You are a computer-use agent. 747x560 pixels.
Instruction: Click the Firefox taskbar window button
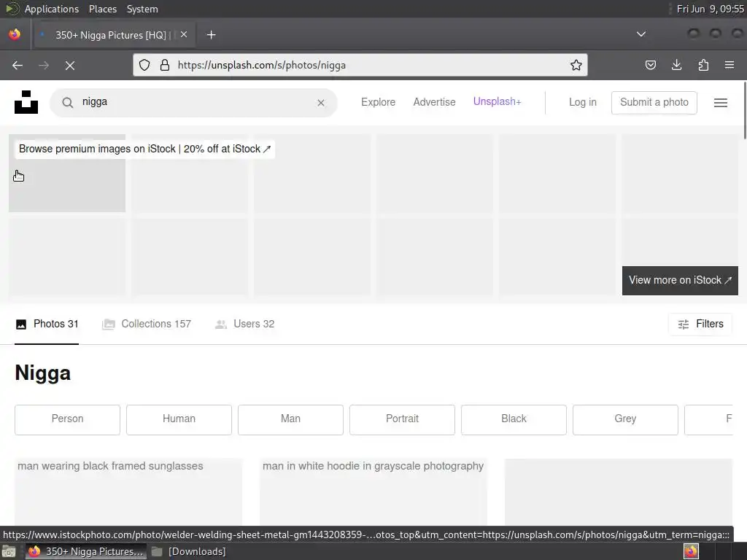(x=86, y=551)
